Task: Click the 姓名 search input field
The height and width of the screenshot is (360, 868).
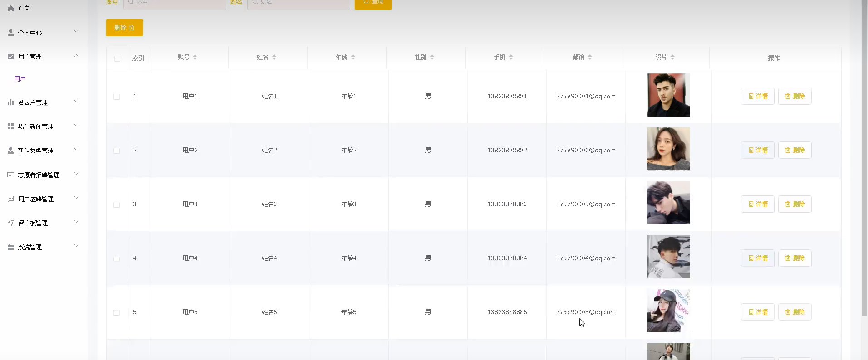Action: pos(299,4)
